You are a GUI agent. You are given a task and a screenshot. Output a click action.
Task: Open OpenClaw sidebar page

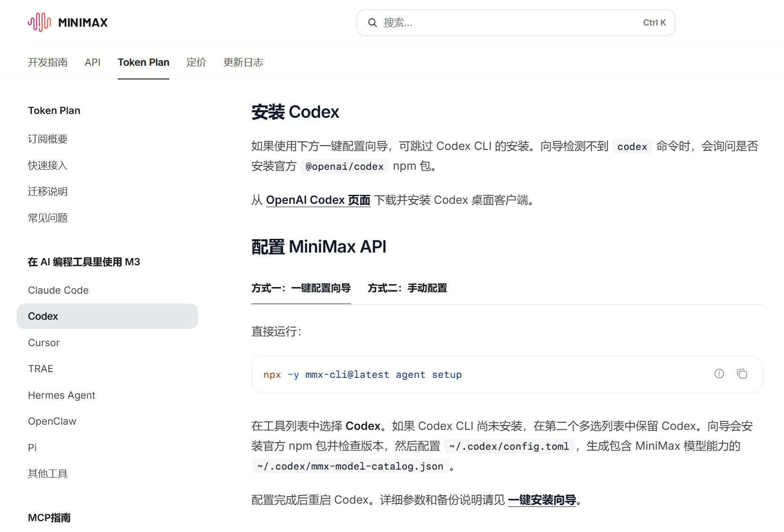coord(52,421)
